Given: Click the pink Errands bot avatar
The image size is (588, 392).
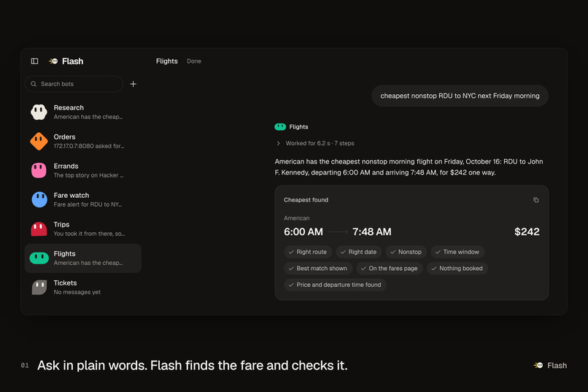Looking at the screenshot, I should [x=39, y=170].
